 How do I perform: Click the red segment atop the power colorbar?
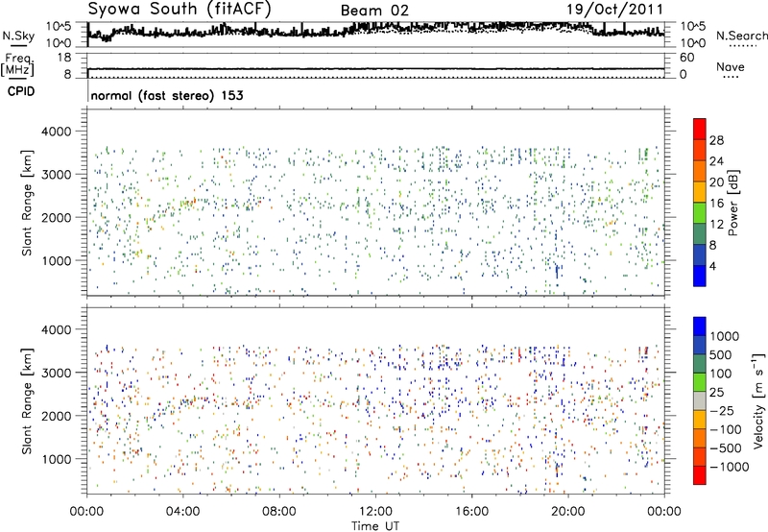tap(700, 129)
